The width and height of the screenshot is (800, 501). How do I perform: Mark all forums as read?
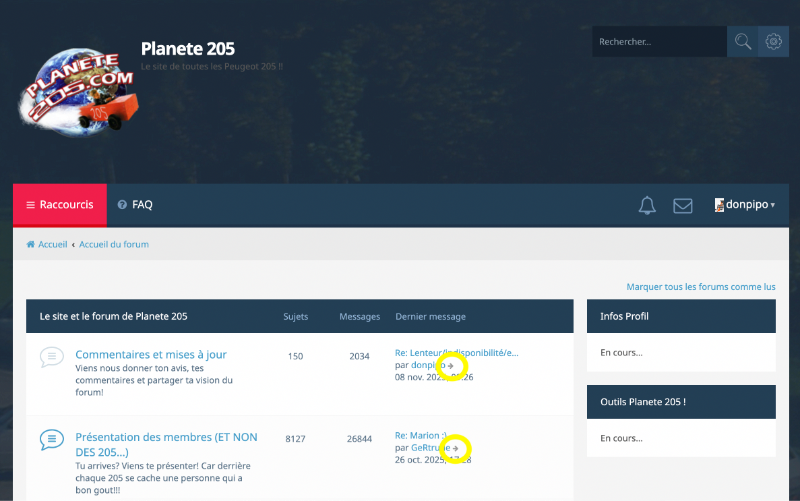(x=700, y=286)
